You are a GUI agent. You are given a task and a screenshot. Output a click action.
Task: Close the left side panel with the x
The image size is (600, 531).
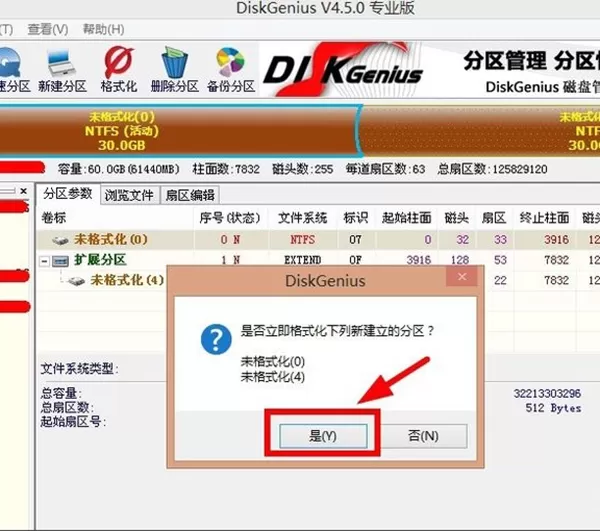(x=23, y=191)
